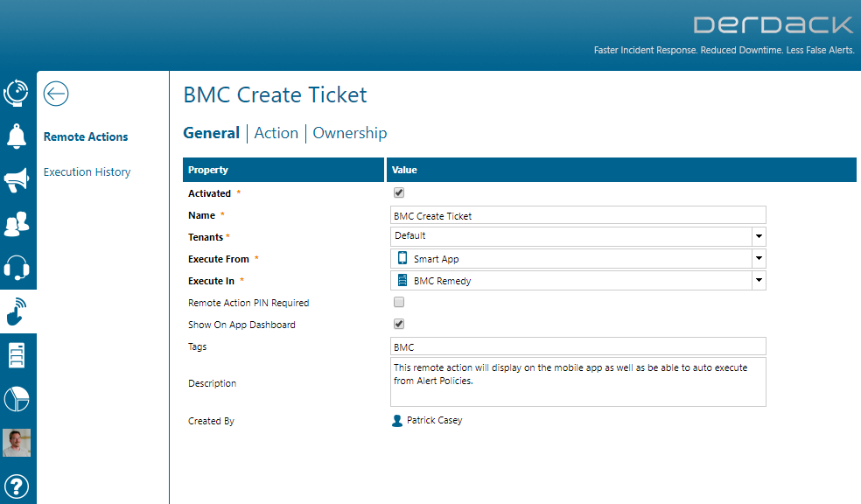The height and width of the screenshot is (504, 861).
Task: Open the megaphone alert policies icon
Action: click(17, 180)
